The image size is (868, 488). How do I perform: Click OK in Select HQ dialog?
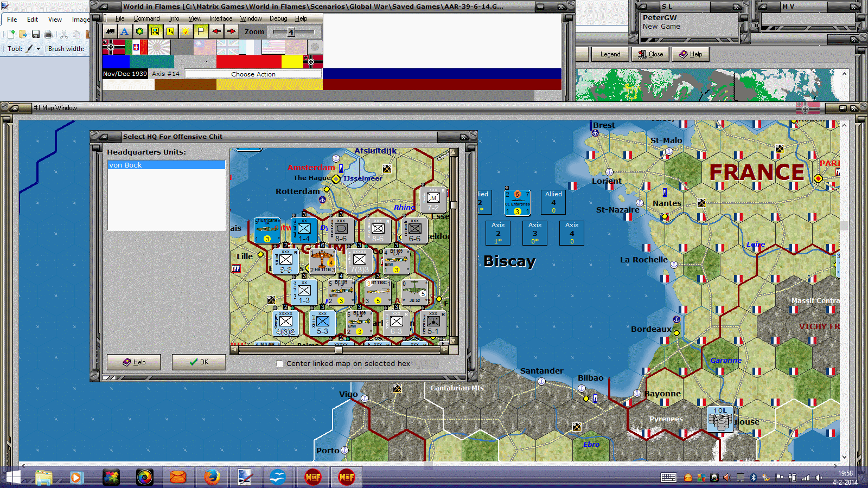(199, 362)
